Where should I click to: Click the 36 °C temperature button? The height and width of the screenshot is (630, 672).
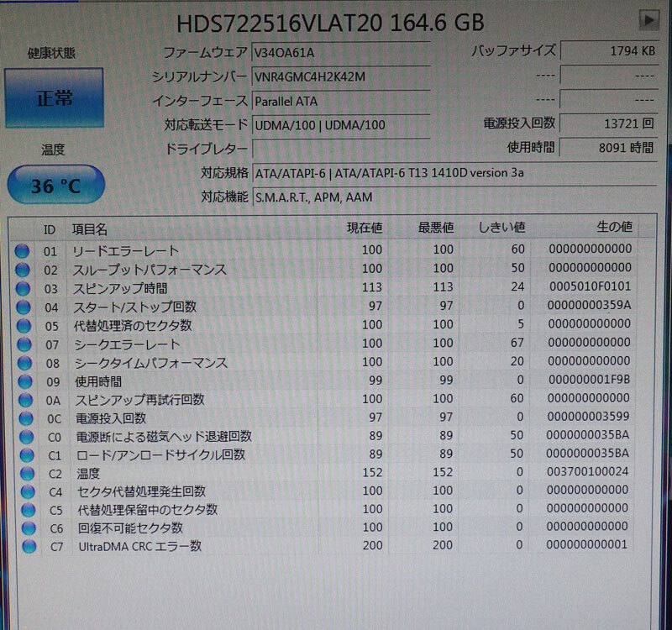(55, 185)
